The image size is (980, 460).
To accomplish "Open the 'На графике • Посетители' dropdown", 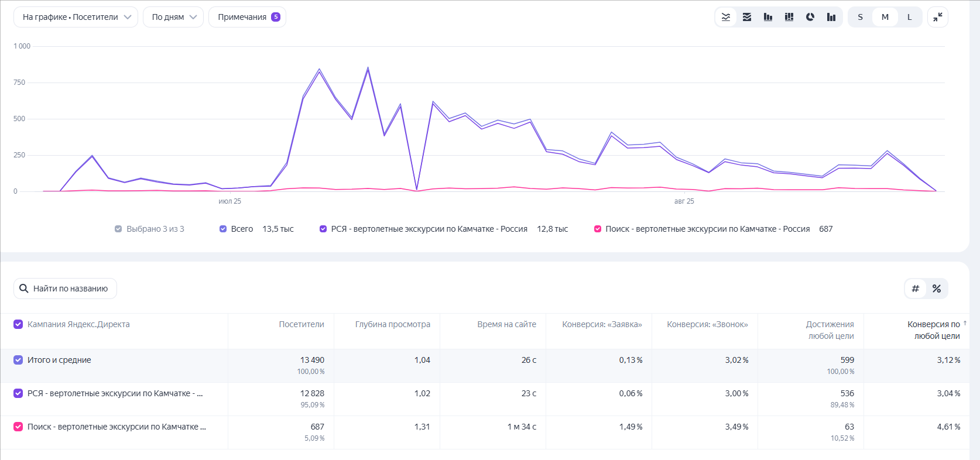I will 76,17.
